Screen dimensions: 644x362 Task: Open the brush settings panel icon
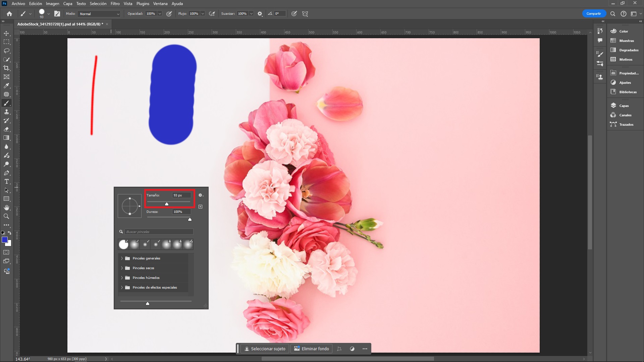(x=57, y=14)
